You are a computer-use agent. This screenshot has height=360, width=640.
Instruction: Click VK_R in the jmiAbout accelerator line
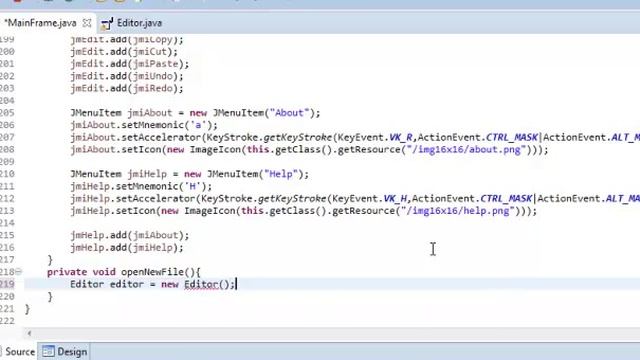[400, 137]
